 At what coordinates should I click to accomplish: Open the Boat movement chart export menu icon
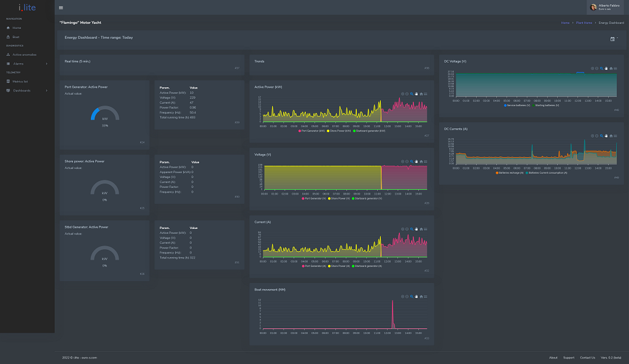pyautogui.click(x=426, y=296)
